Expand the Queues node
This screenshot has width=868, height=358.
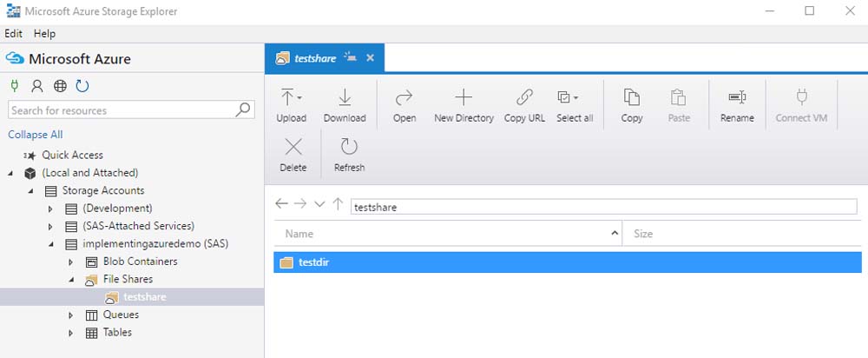70,315
